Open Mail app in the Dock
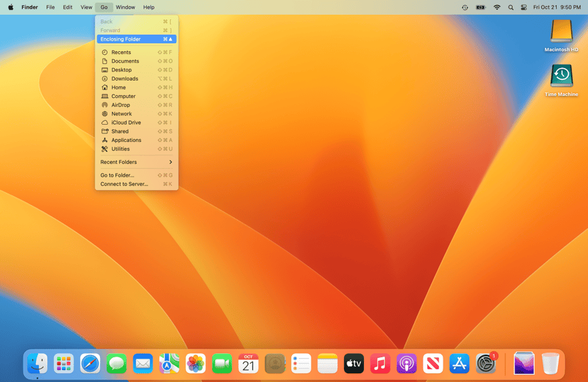This screenshot has height=382, width=588. tap(143, 363)
